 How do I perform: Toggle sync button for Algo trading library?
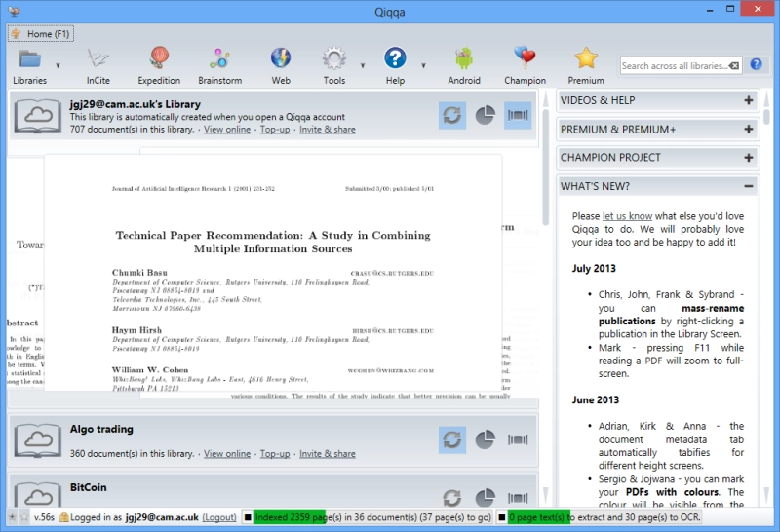point(452,439)
